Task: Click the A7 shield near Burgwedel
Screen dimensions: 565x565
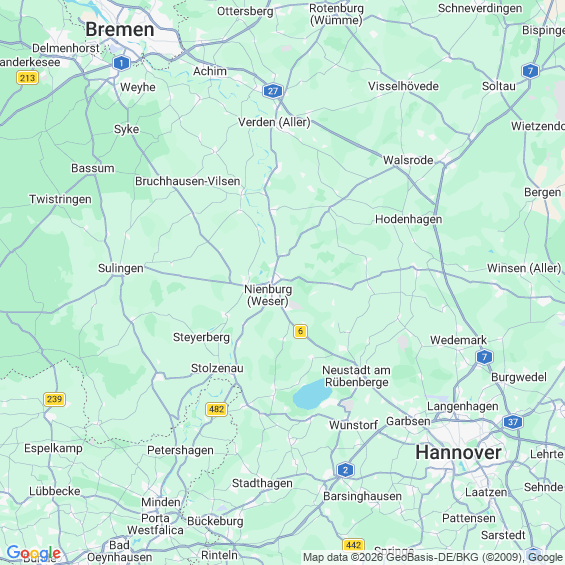Action: tap(484, 357)
